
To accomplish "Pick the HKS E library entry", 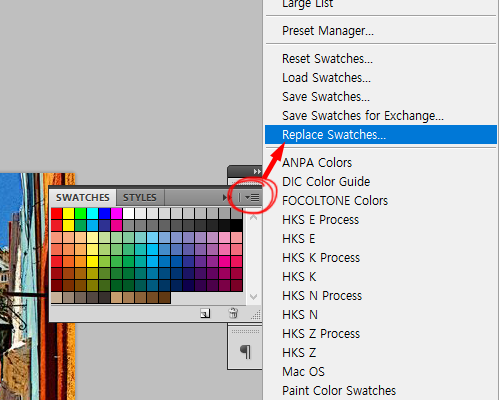I will coord(299,239).
